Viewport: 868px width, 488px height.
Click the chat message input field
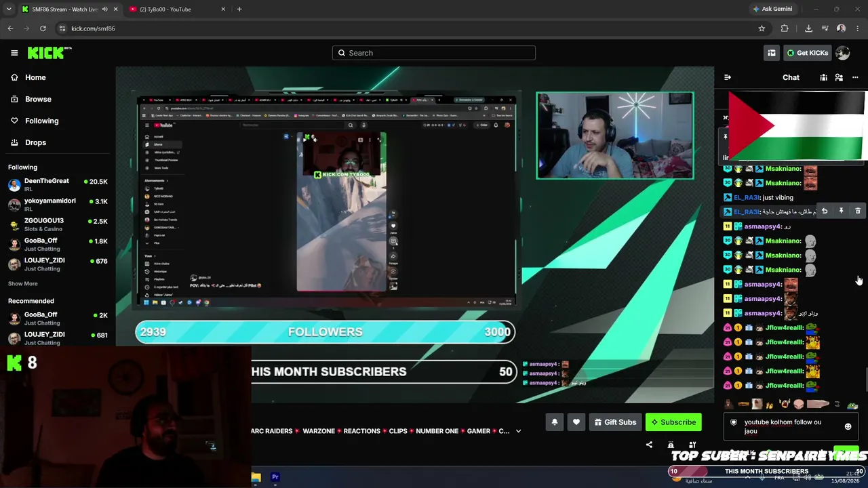790,426
